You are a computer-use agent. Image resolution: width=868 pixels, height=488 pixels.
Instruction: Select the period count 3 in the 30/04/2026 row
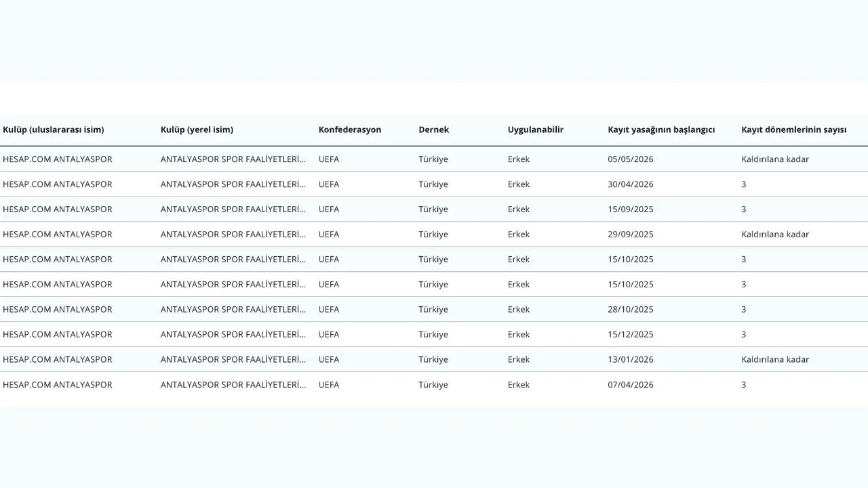744,184
